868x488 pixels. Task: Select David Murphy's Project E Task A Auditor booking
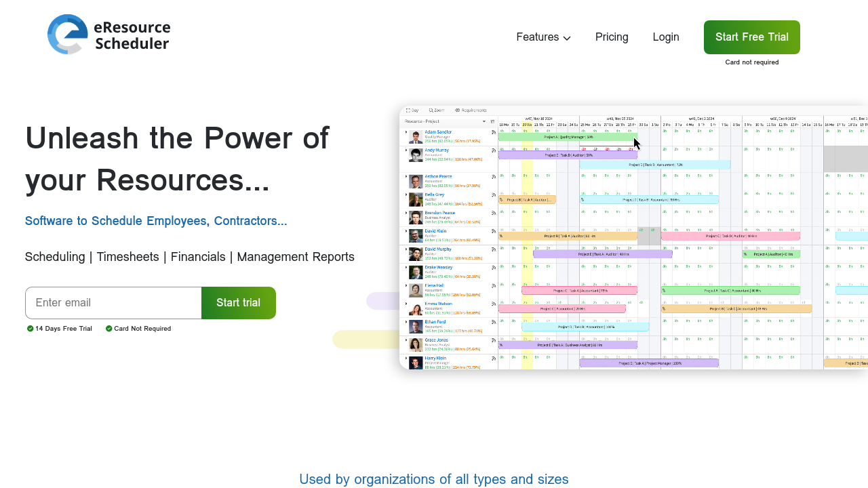click(603, 254)
